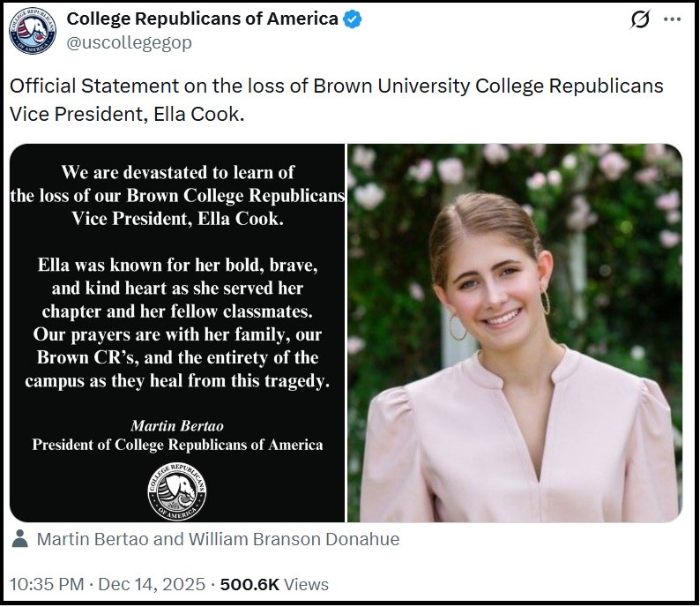
Task: Click the Dec 14, 2025 date
Action: (152, 584)
